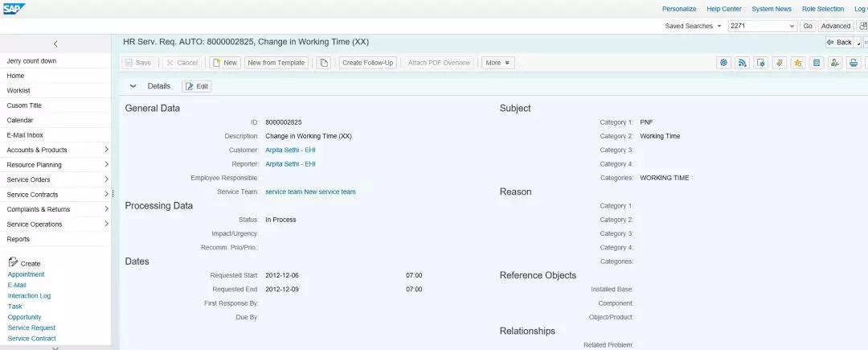
Task: Create an Interaction Log link
Action: pos(30,296)
